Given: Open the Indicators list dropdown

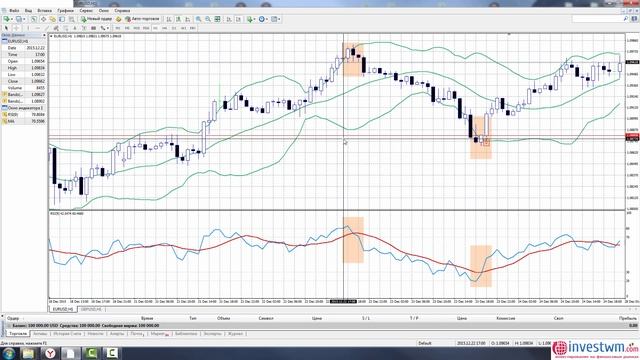Looking at the screenshot, I should [251, 19].
